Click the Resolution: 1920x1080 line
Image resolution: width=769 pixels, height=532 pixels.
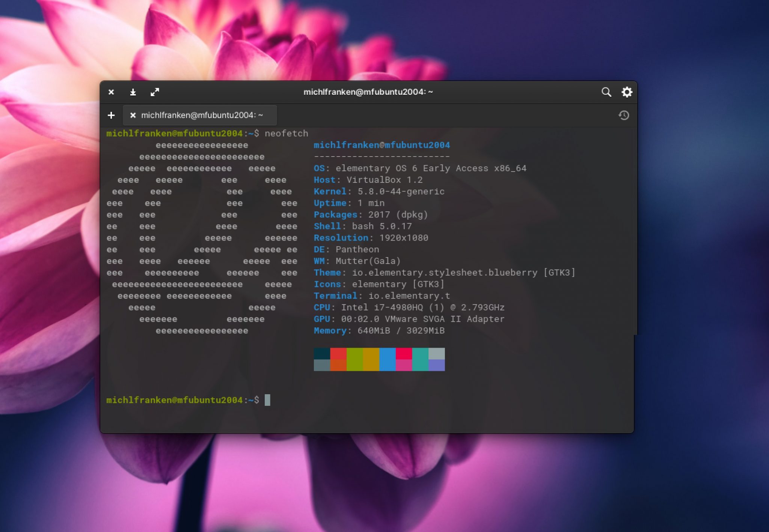[x=371, y=238]
